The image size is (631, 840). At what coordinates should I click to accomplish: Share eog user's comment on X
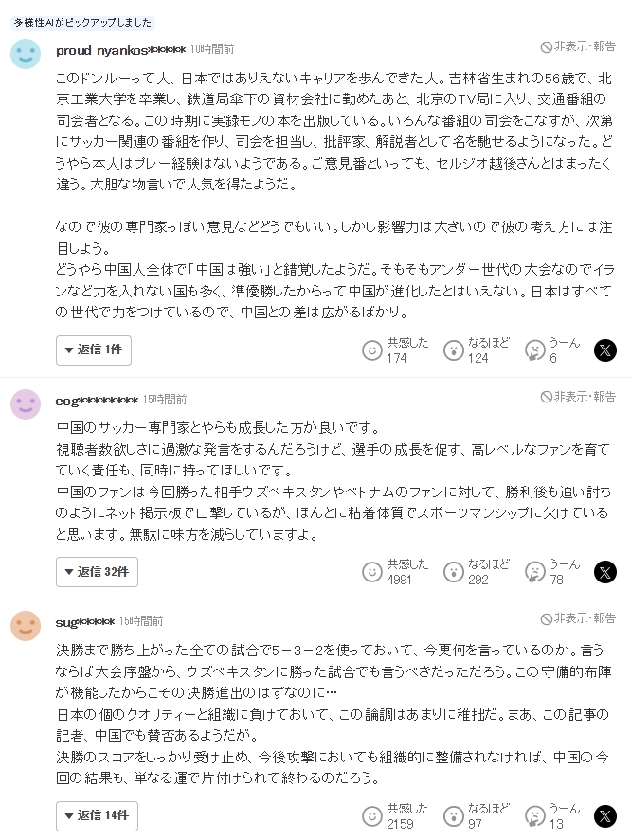(605, 572)
